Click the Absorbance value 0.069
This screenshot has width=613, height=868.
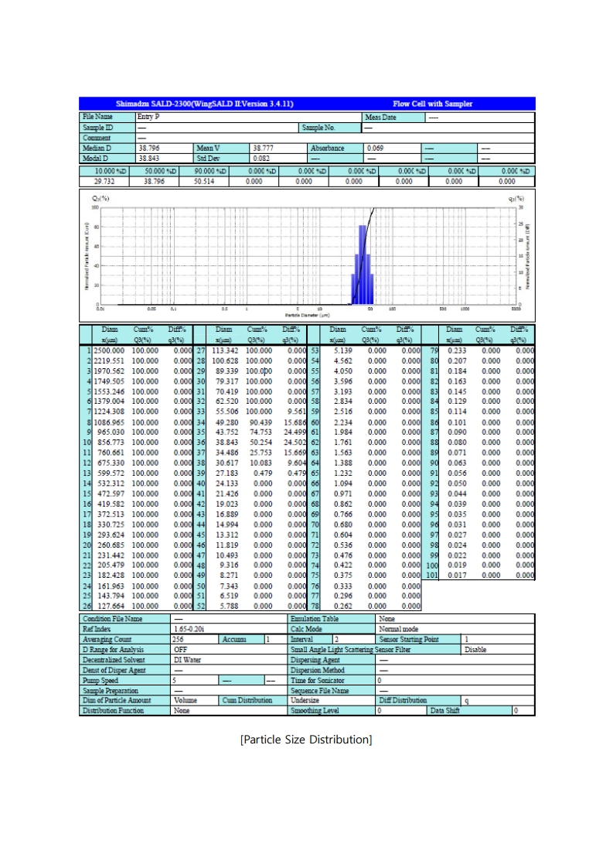point(375,149)
